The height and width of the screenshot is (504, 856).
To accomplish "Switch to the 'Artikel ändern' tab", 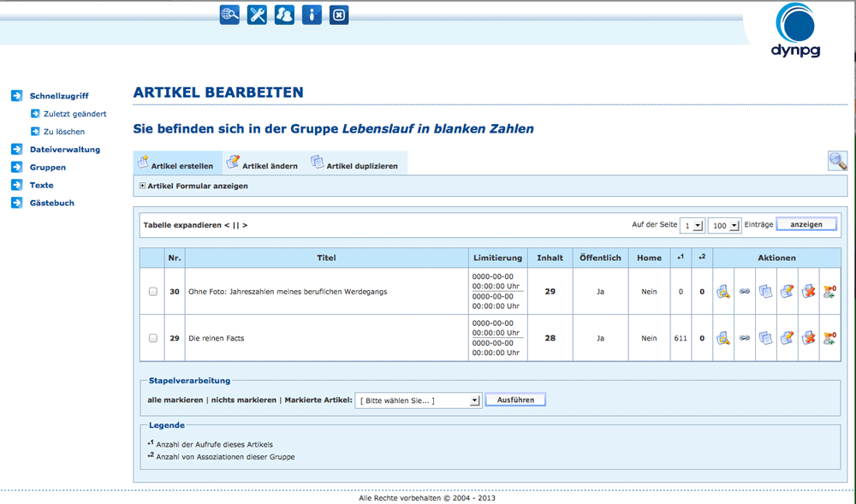I will 262,163.
